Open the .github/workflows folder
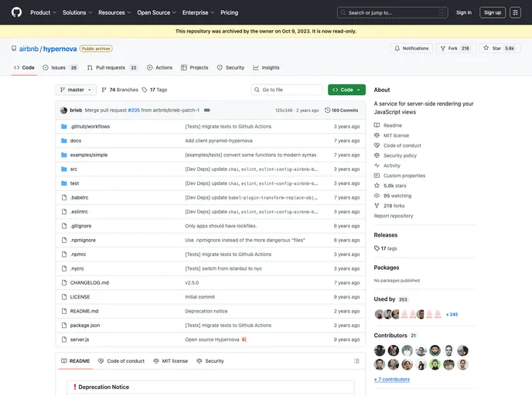This screenshot has height=396, width=532. click(x=90, y=127)
